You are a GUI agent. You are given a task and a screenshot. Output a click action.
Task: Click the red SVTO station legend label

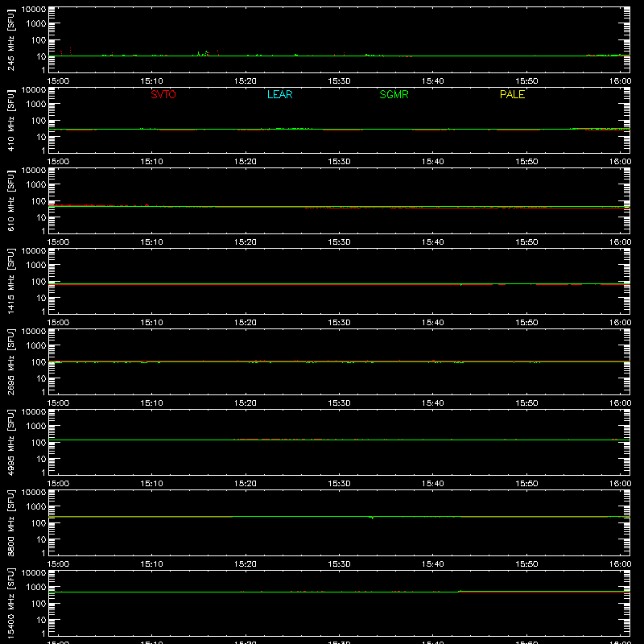pyautogui.click(x=163, y=94)
